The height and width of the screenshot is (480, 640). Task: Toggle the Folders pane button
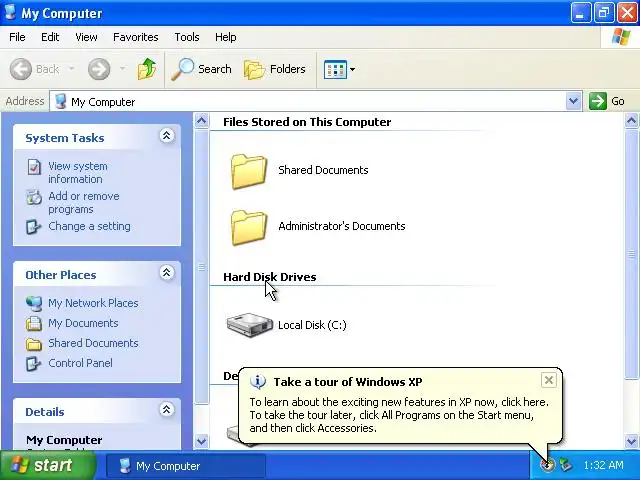(x=275, y=69)
